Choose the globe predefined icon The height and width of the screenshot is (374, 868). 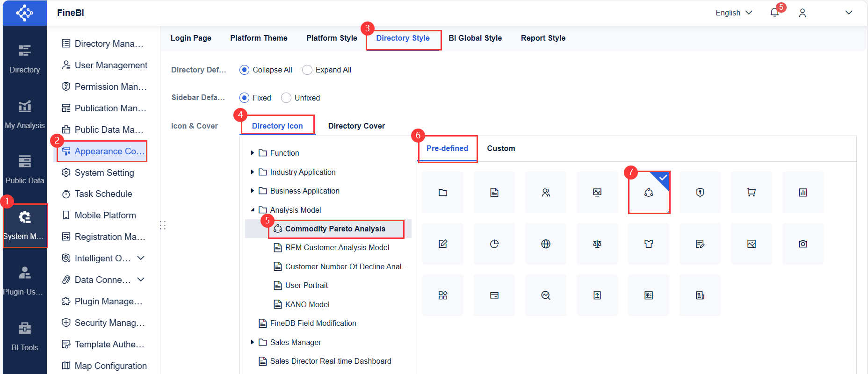pyautogui.click(x=545, y=244)
